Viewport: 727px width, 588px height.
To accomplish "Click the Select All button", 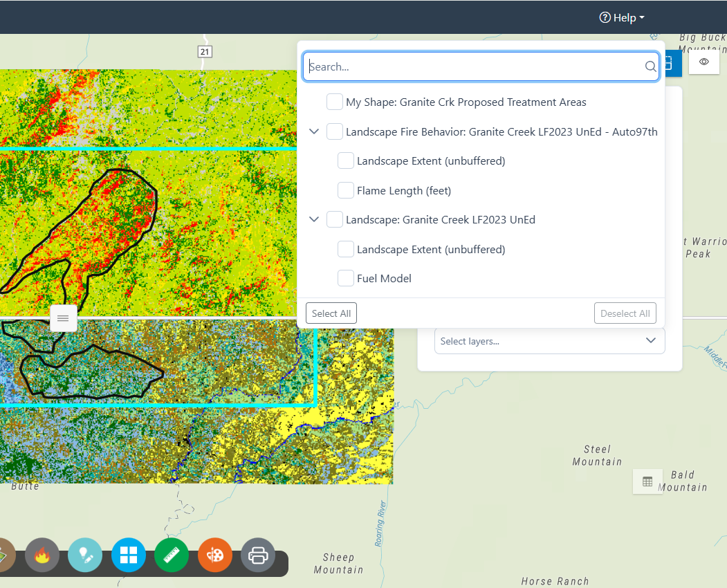I will tap(331, 313).
